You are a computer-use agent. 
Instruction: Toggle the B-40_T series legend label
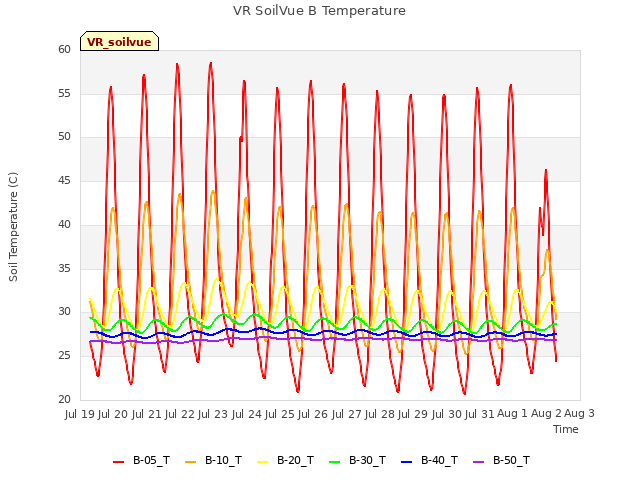(x=439, y=461)
